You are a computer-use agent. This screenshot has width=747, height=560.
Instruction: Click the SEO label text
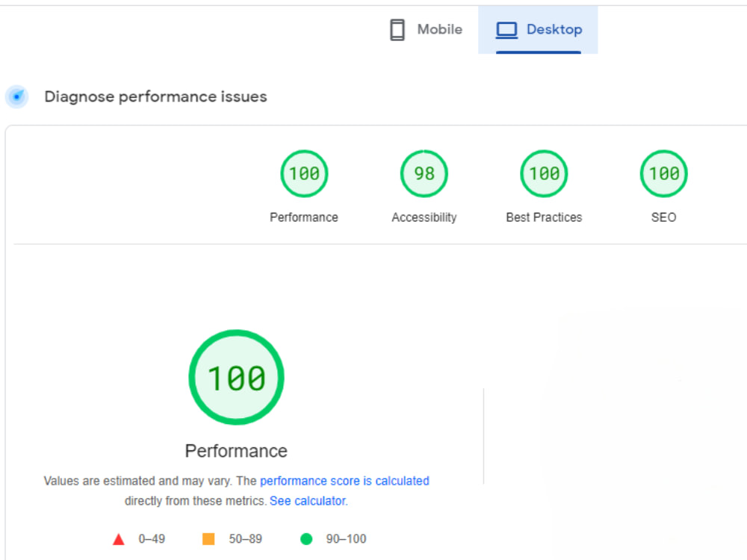(663, 217)
